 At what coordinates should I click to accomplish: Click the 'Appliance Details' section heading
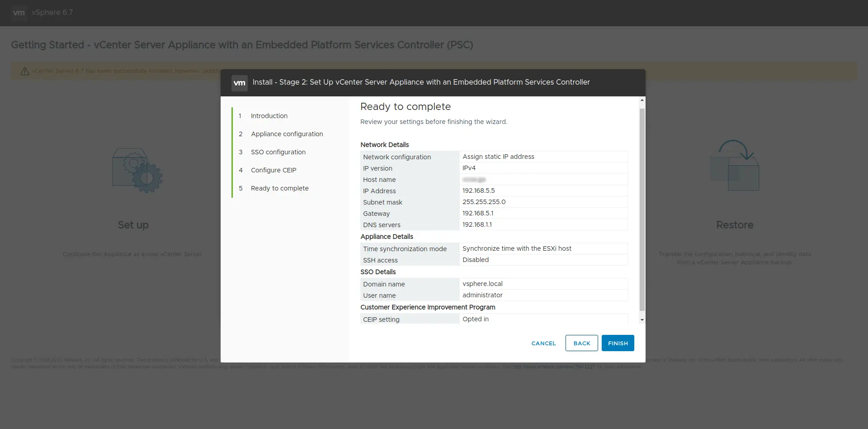[x=387, y=237]
